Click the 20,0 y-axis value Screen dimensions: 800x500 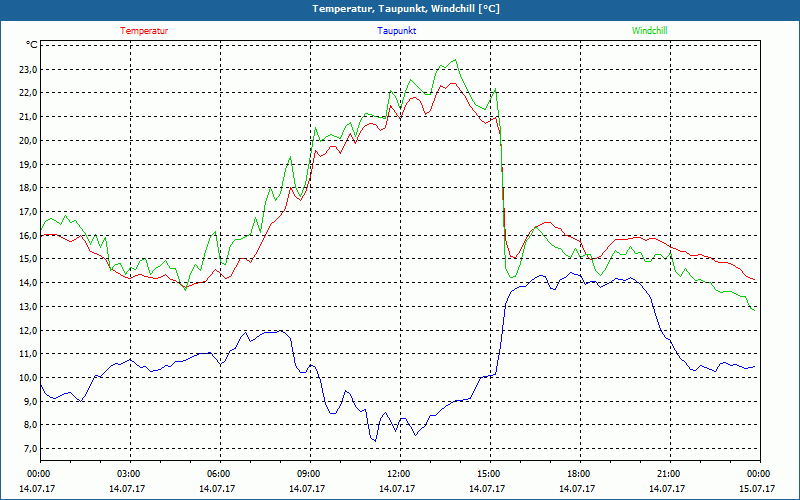click(x=29, y=140)
